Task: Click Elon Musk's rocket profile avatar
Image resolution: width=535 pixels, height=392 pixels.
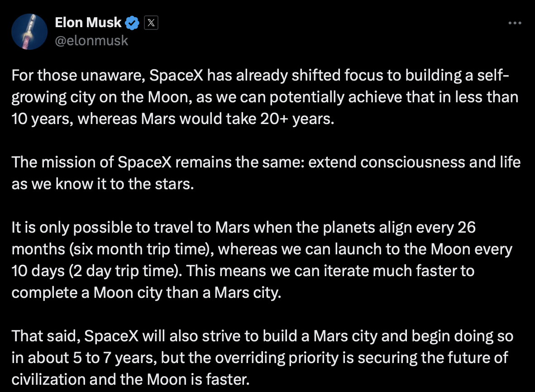Action: [29, 31]
